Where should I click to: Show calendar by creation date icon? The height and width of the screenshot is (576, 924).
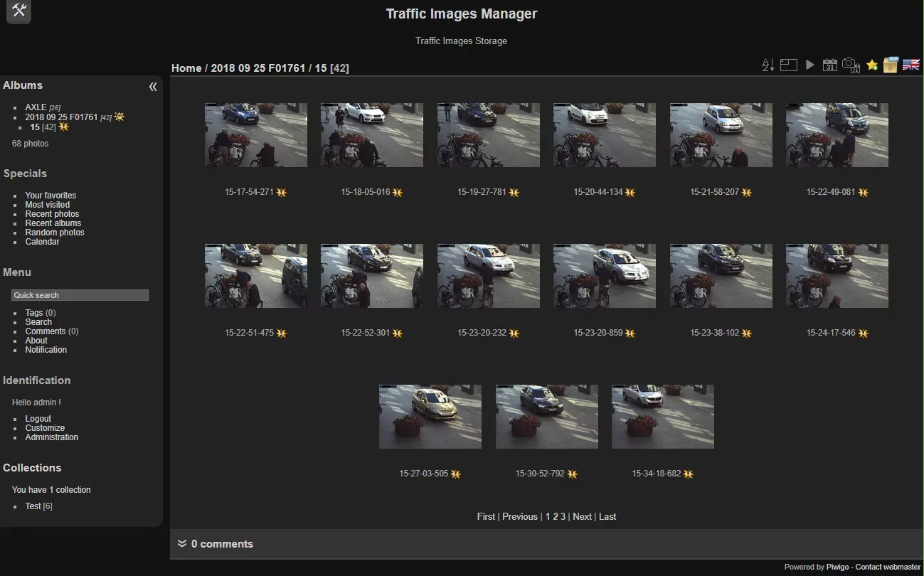click(x=850, y=65)
